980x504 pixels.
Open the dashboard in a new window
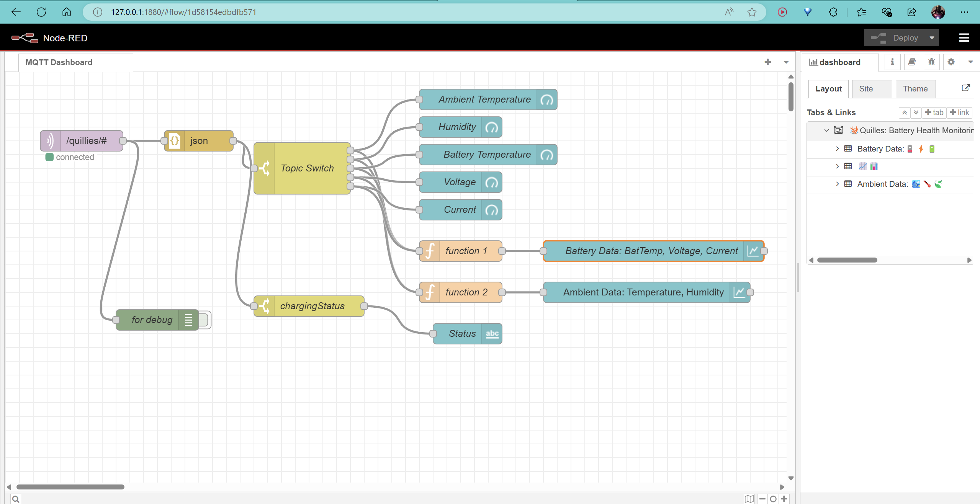pos(965,88)
